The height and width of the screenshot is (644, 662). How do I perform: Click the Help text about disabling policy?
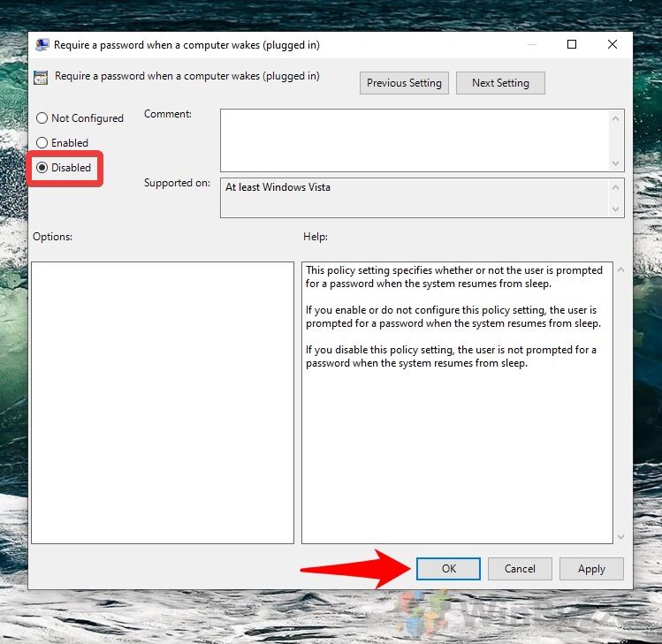[451, 356]
